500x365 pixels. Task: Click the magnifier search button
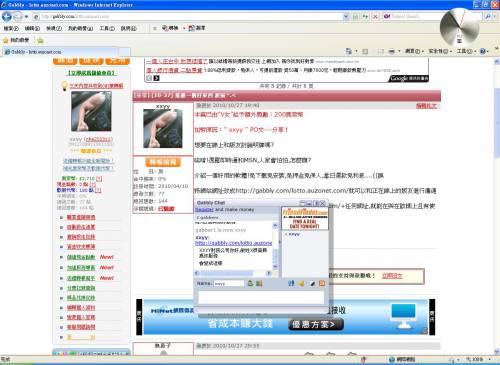[x=488, y=16]
